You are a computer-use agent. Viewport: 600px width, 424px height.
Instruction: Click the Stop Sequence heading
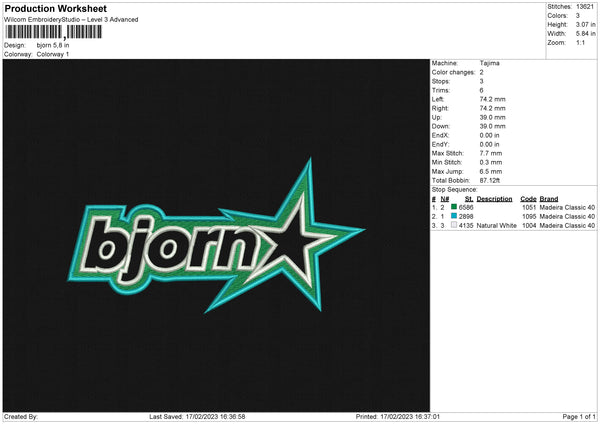click(453, 188)
